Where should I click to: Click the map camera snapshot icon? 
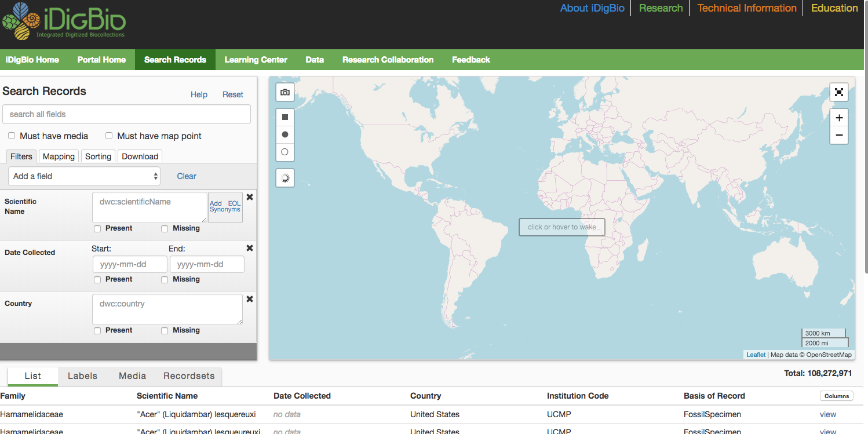[285, 92]
